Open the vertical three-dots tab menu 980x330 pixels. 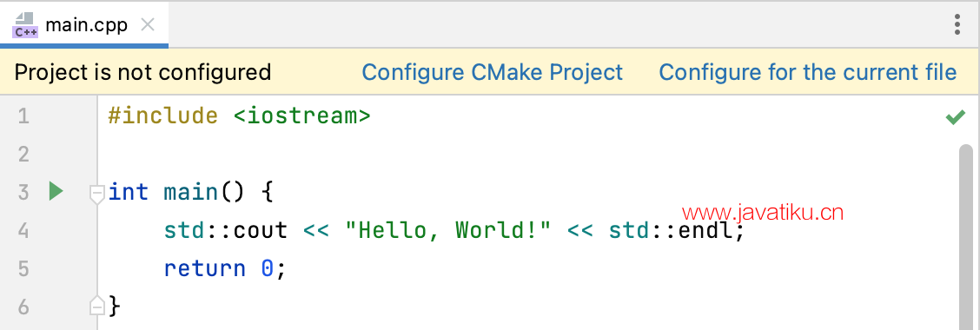pos(957,24)
